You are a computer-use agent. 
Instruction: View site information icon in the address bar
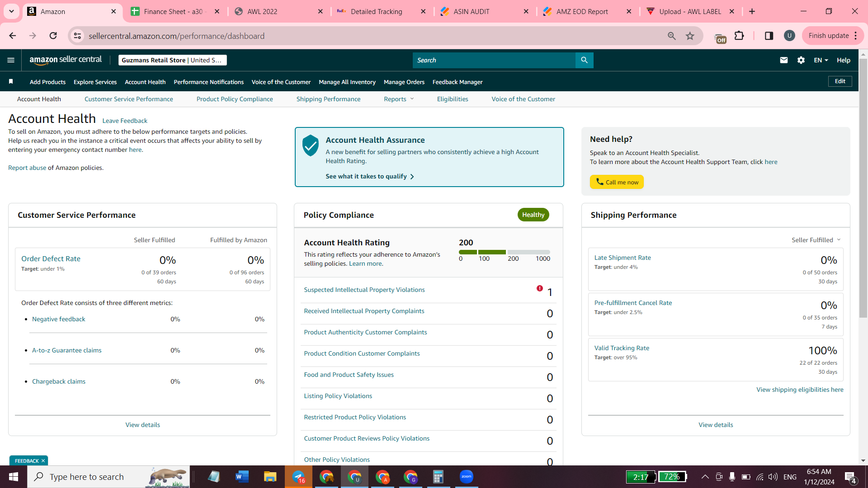pos(78,36)
